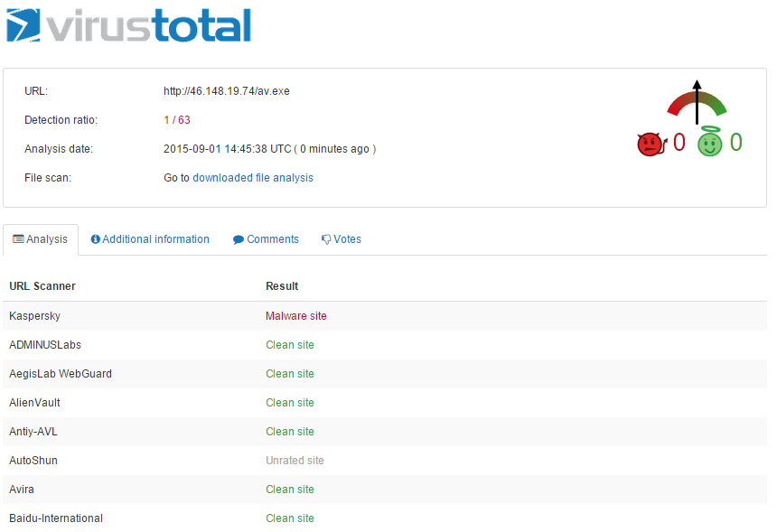The height and width of the screenshot is (532, 777).
Task: Click the green angel harmless vote icon
Action: 709,142
